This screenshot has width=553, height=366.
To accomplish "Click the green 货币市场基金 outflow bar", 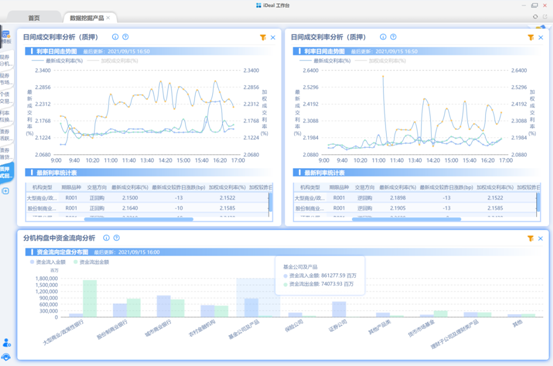I will pos(440,314).
